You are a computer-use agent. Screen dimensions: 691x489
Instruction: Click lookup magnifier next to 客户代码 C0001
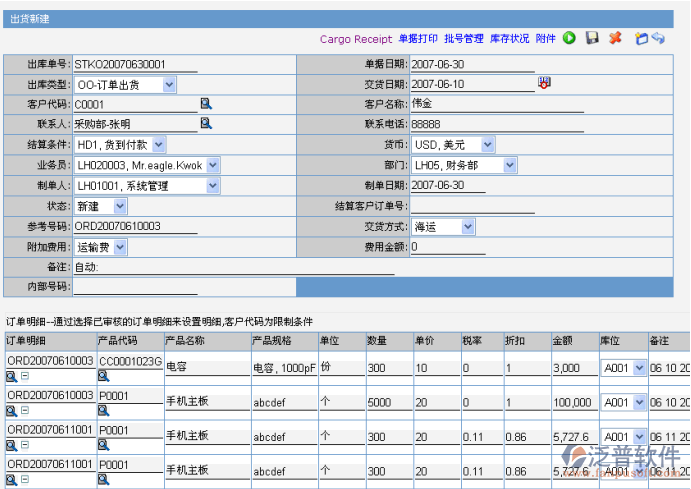point(206,103)
